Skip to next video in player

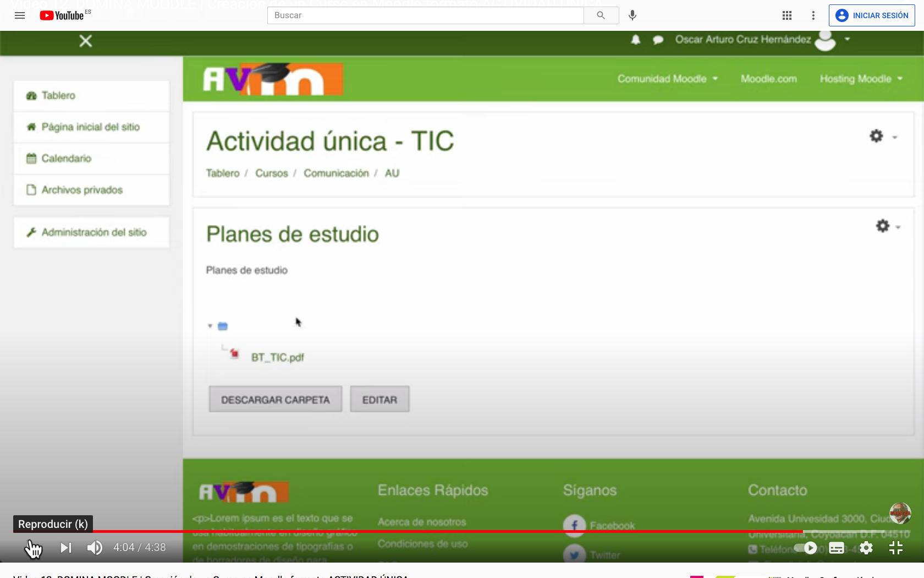pyautogui.click(x=66, y=547)
